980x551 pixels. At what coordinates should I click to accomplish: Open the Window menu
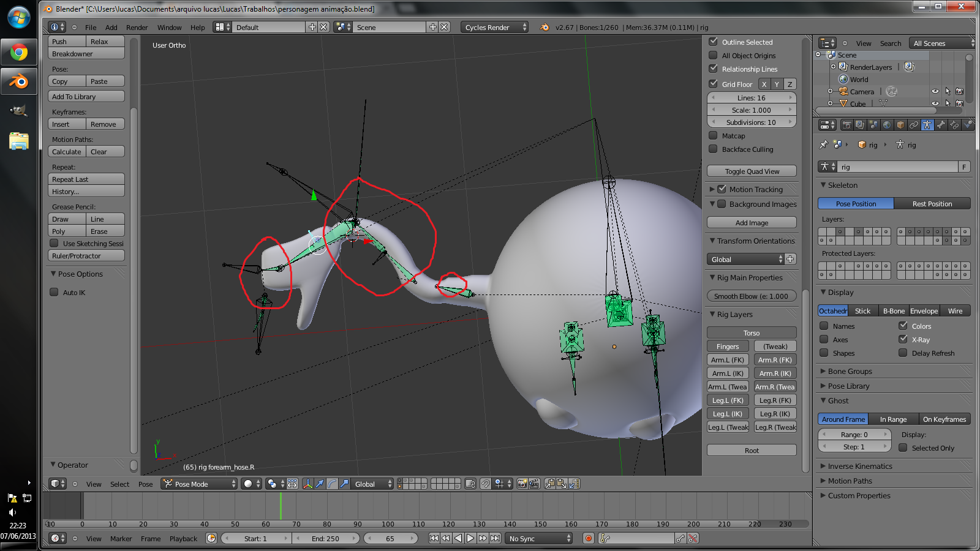[169, 28]
